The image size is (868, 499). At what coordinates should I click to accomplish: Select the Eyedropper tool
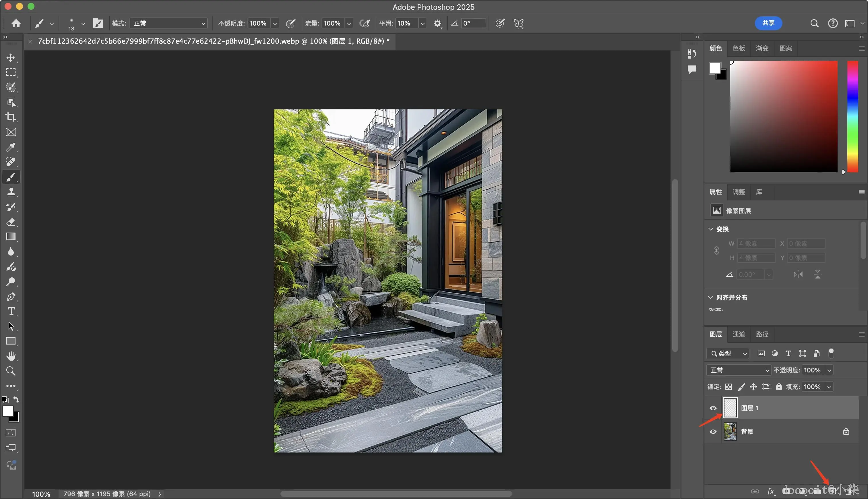point(11,147)
